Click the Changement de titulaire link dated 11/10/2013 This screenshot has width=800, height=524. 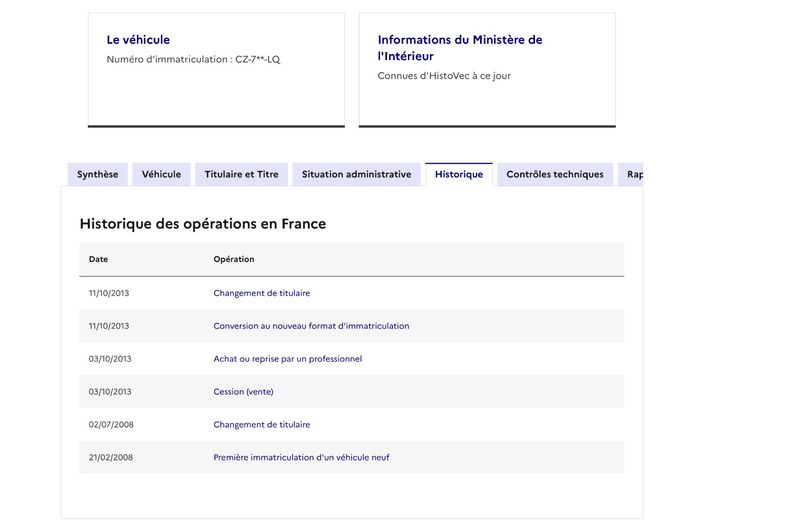click(x=262, y=293)
